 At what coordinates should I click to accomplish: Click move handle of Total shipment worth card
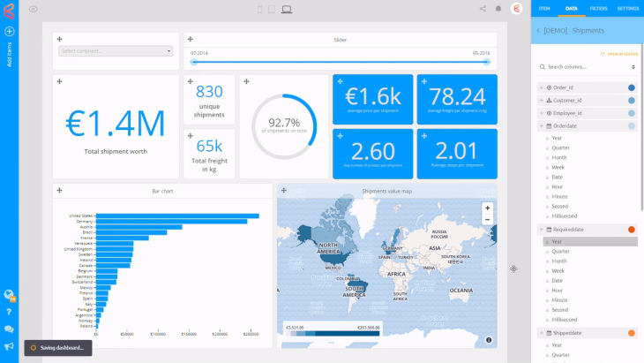(60, 81)
